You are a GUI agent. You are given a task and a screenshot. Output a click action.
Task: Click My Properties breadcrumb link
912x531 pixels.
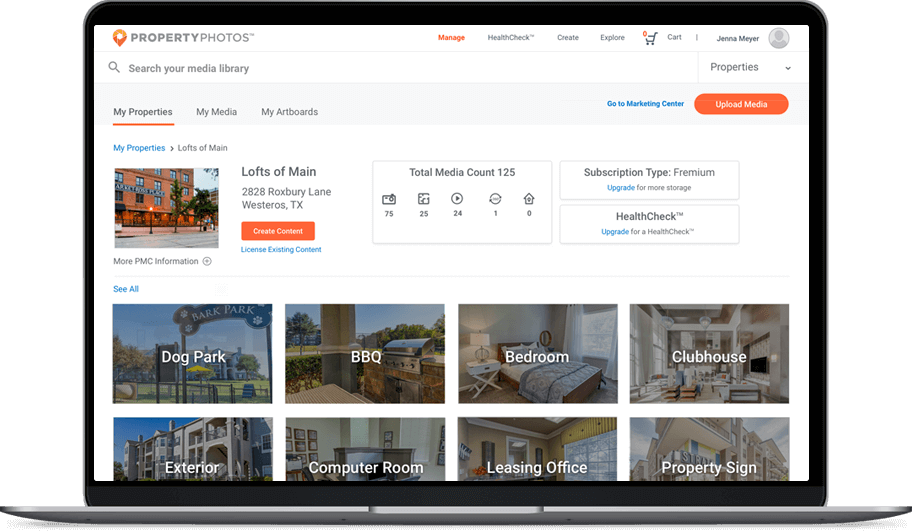139,148
